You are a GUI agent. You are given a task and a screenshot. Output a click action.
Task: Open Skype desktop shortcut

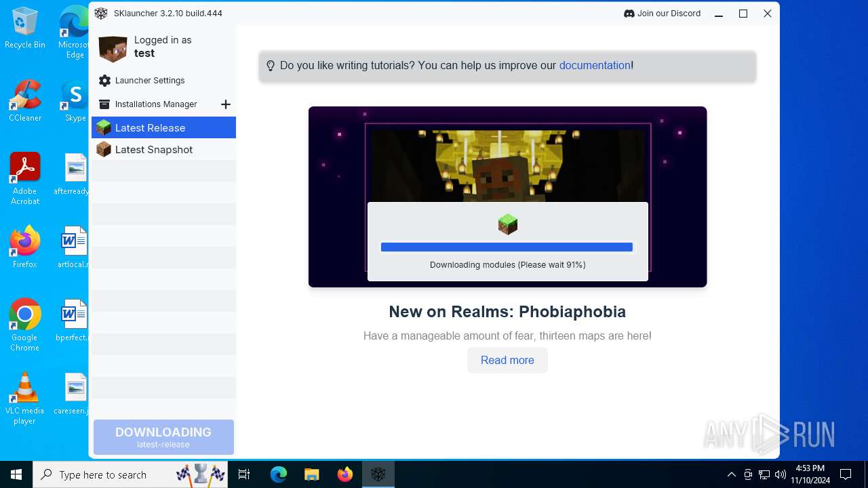75,101
